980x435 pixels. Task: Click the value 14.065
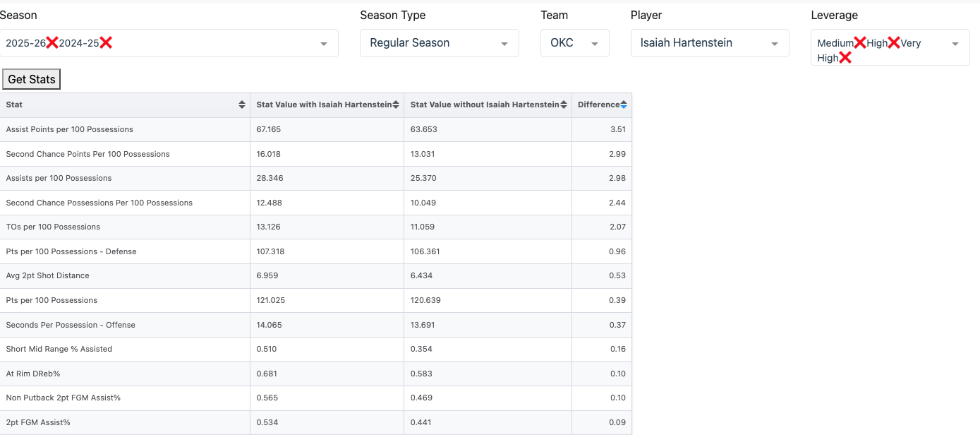coord(269,325)
